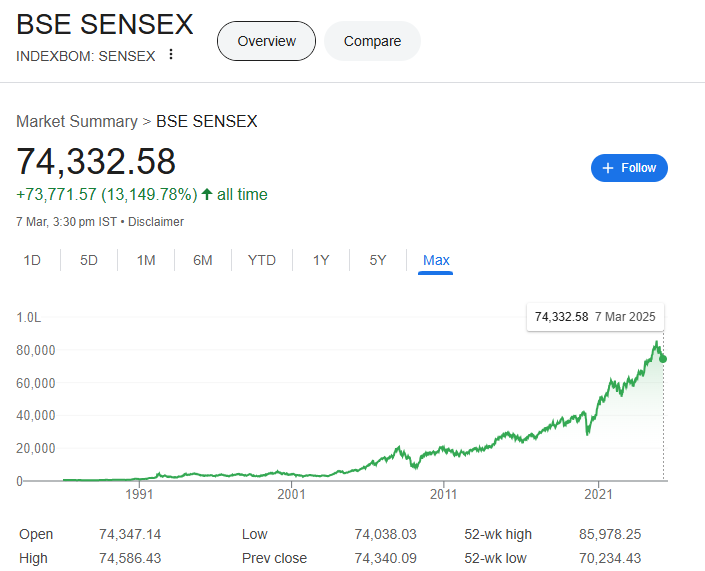Click the 74,332.58 price tooltip label
The height and width of the screenshot is (571, 705).
(x=561, y=317)
